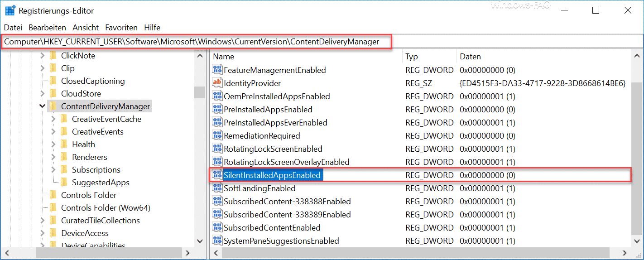Collapse the ContentDeliveryManager key
Viewport: 644px width, 260px height.
(x=42, y=106)
